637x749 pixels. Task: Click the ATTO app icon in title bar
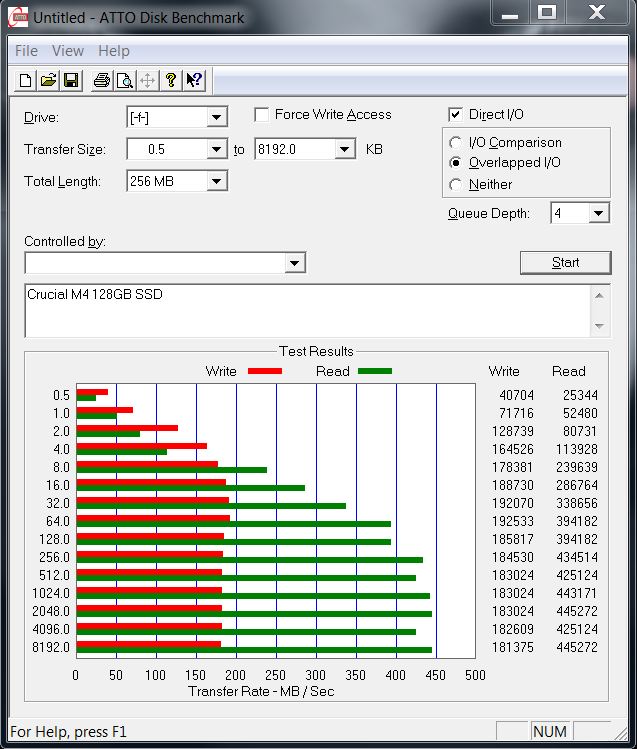click(18, 17)
